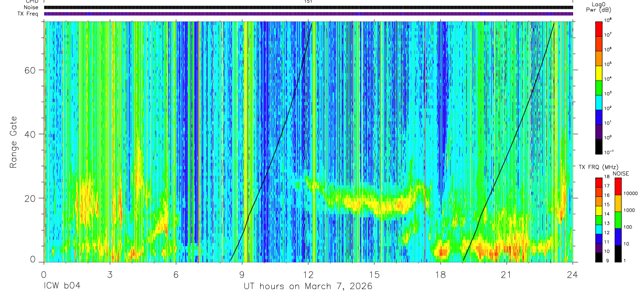Click the red vertical streak just after 17 UT
644x297 pixels.
[x=425, y=141]
